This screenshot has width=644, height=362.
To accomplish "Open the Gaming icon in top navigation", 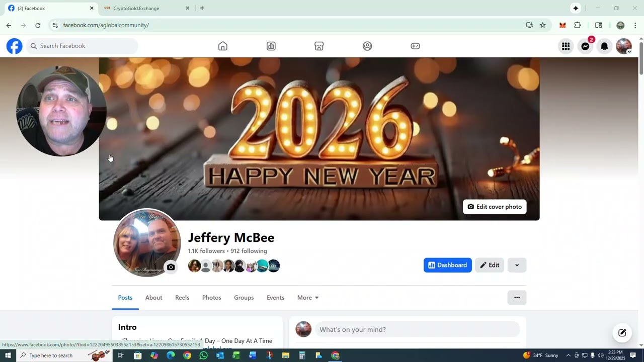I will [x=415, y=46].
